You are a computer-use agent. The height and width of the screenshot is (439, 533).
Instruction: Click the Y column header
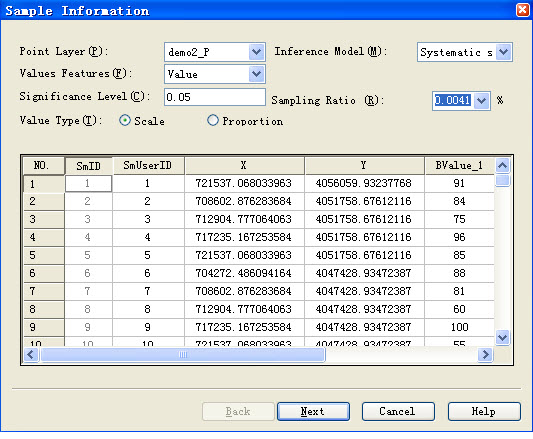[x=364, y=166]
